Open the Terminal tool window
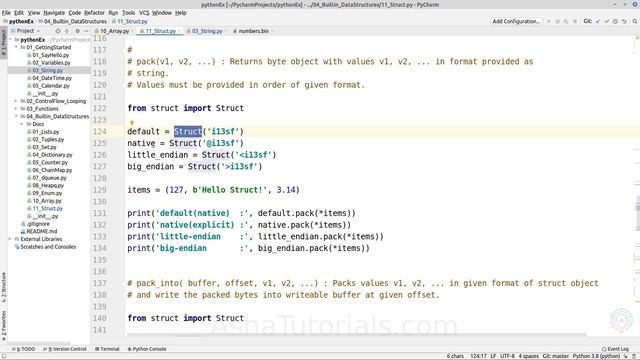The width and height of the screenshot is (640, 360). [x=107, y=349]
